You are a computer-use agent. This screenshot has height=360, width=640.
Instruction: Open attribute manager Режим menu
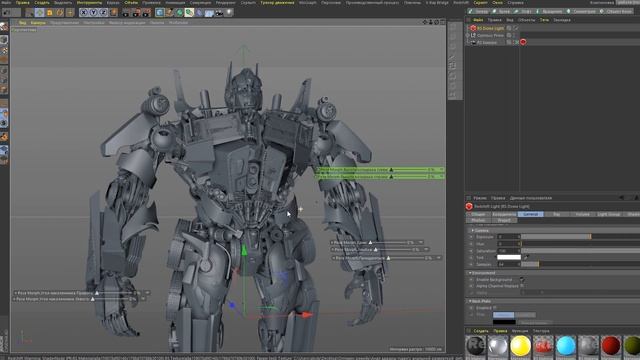coord(480,198)
